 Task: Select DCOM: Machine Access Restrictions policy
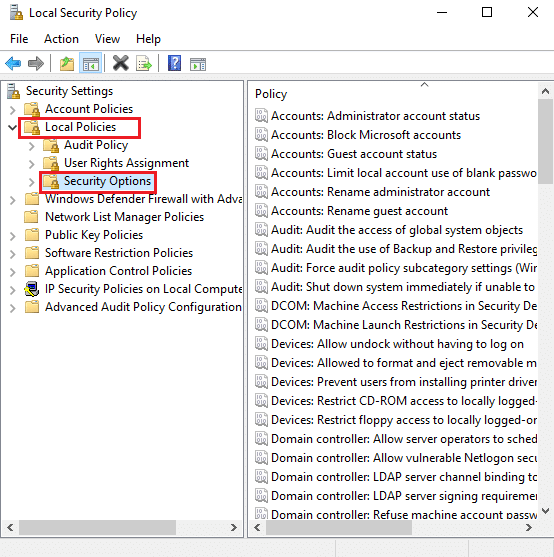pyautogui.click(x=403, y=306)
